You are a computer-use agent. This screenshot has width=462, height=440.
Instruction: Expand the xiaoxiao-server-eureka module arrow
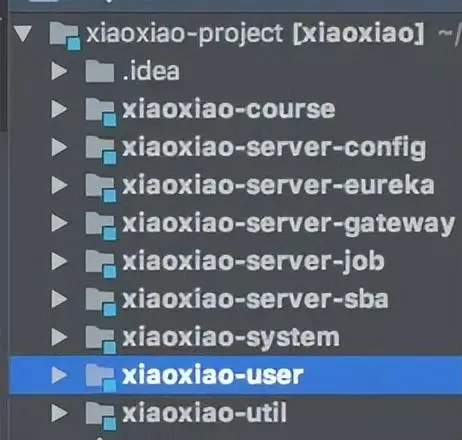(x=60, y=185)
